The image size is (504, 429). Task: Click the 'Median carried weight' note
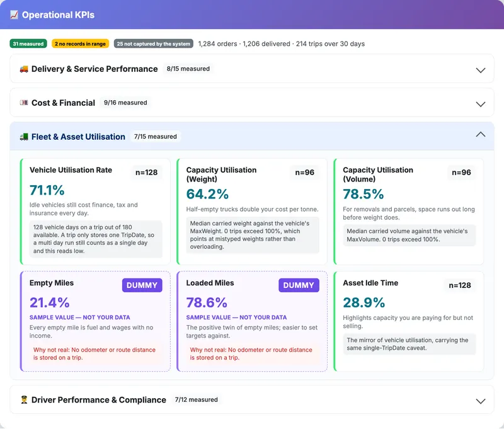pyautogui.click(x=253, y=235)
